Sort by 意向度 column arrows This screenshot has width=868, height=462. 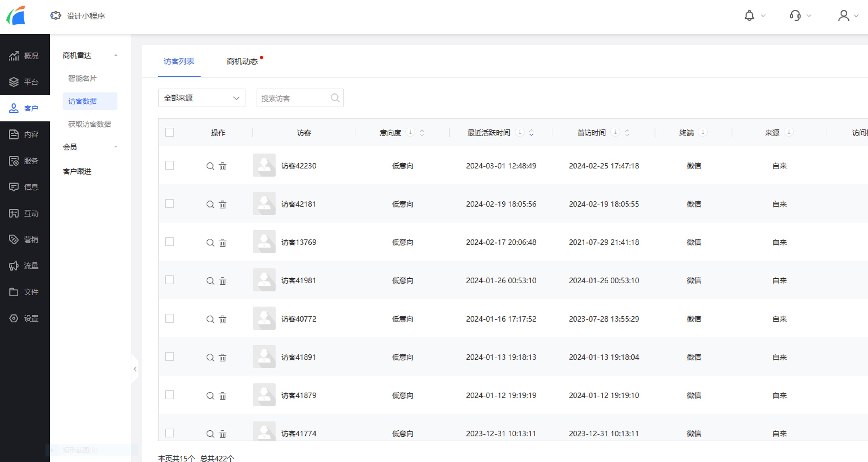[x=422, y=133]
